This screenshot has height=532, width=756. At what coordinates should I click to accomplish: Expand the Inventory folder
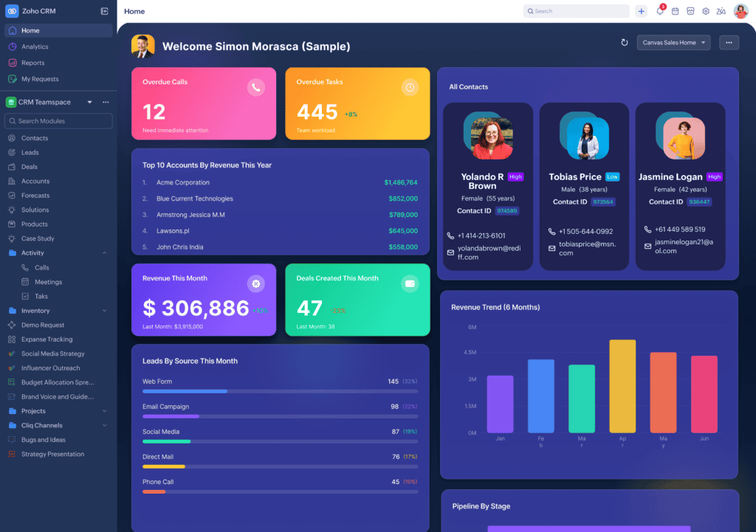(104, 311)
